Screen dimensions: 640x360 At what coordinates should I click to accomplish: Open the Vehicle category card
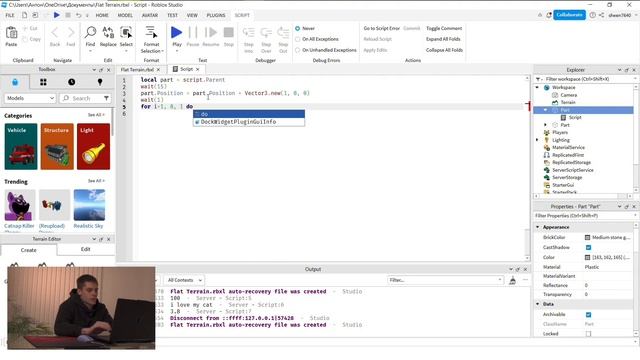click(21, 147)
